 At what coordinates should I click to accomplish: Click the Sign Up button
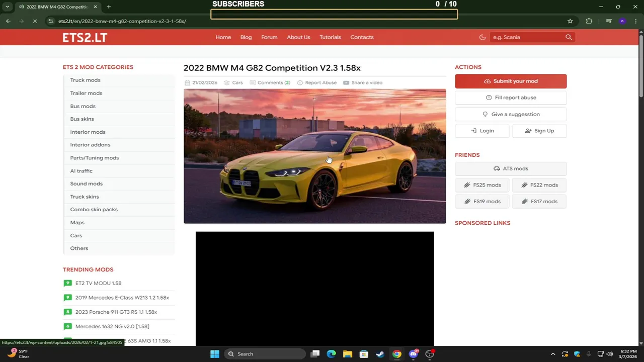pyautogui.click(x=539, y=131)
